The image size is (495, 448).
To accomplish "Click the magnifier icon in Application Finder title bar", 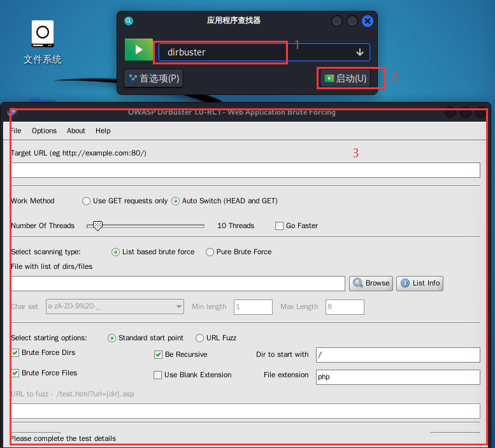I will pos(129,21).
